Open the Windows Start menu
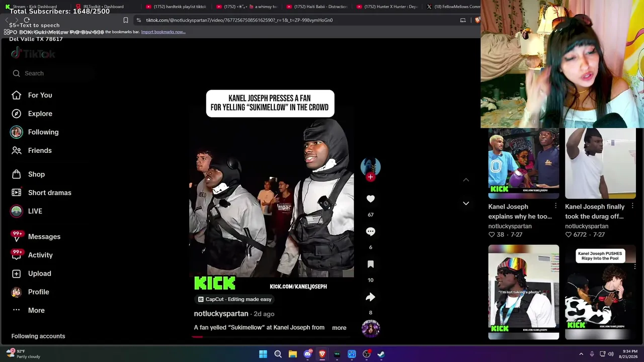644x362 pixels. click(x=263, y=354)
